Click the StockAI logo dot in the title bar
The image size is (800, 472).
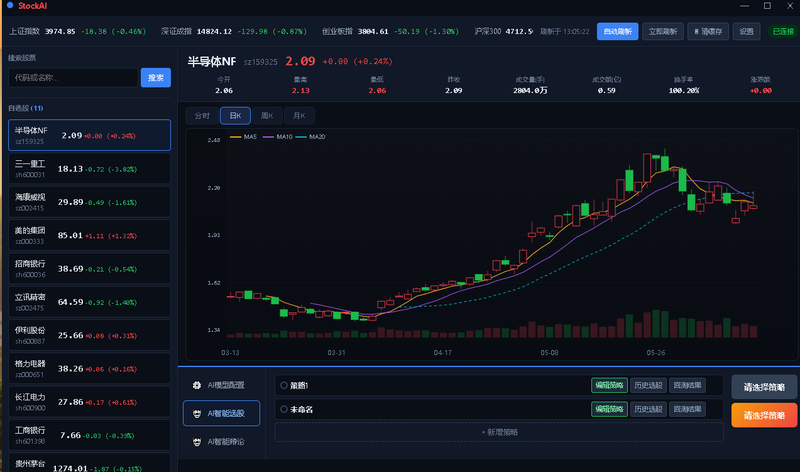(10, 5)
